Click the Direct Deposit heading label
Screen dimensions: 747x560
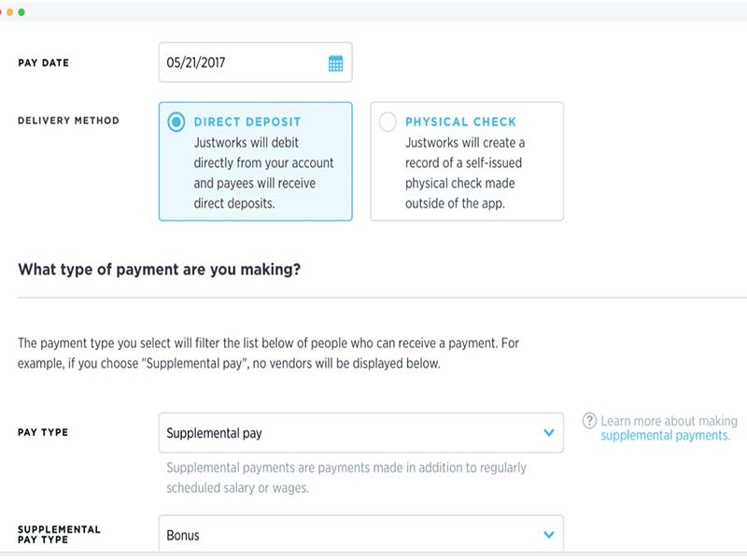(247, 122)
